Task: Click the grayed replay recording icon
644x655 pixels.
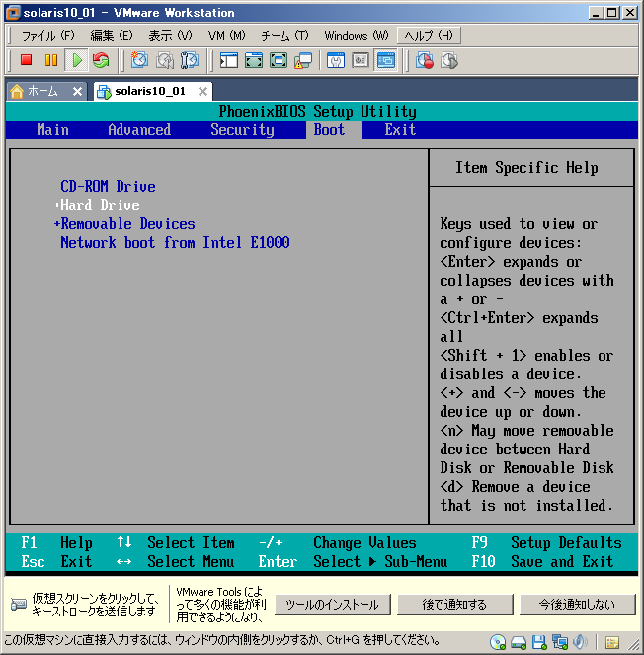Action: (x=449, y=60)
